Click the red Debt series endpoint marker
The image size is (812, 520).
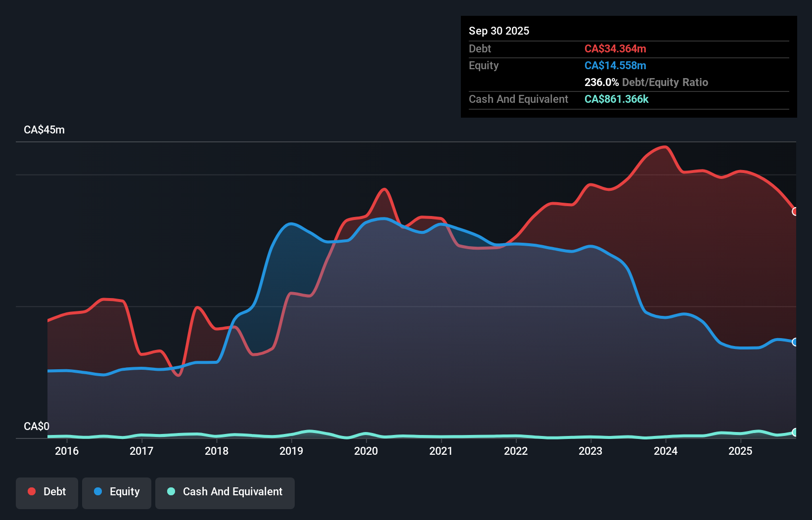point(795,212)
